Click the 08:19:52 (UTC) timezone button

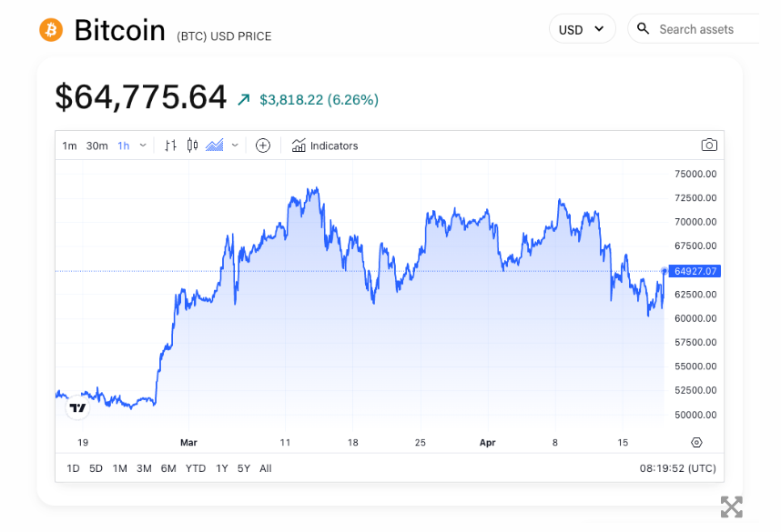(x=677, y=468)
